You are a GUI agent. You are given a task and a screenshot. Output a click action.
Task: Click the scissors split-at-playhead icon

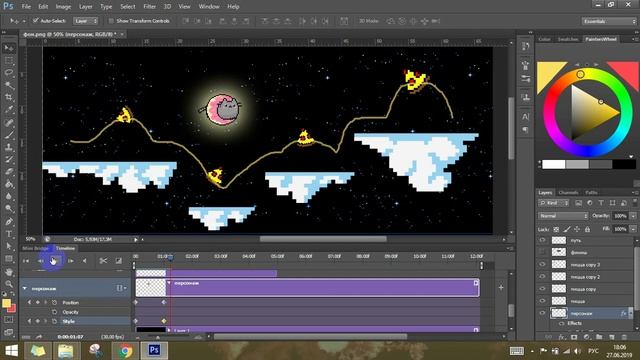click(x=103, y=260)
